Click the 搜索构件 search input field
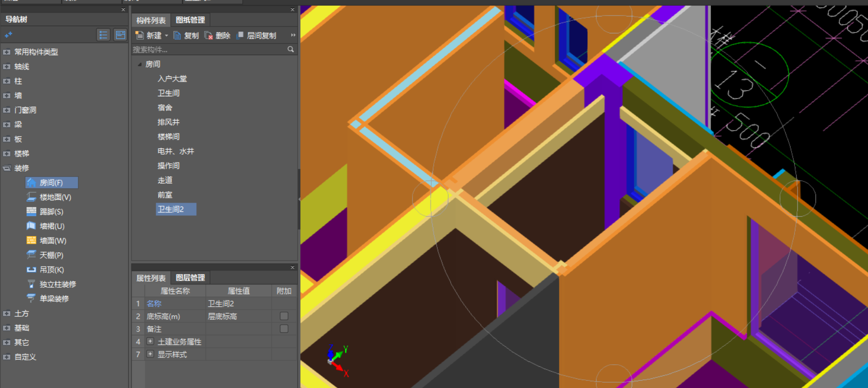The height and width of the screenshot is (388, 868). tap(209, 49)
